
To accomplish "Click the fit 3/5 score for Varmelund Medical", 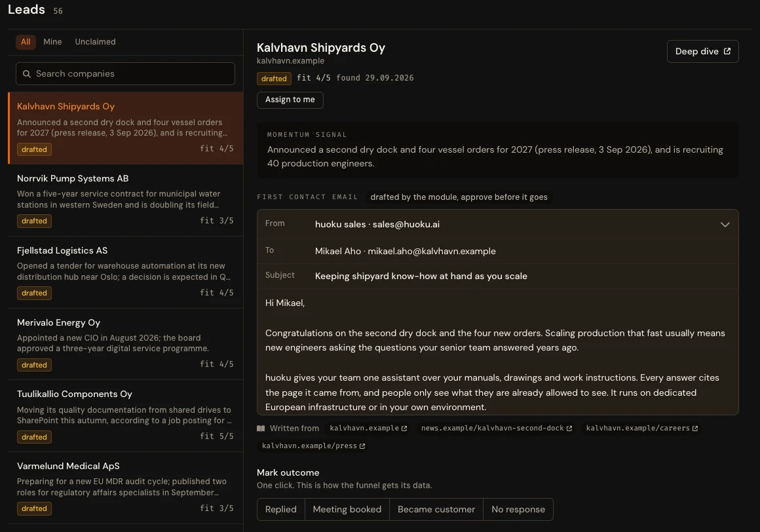I will click(x=217, y=508).
